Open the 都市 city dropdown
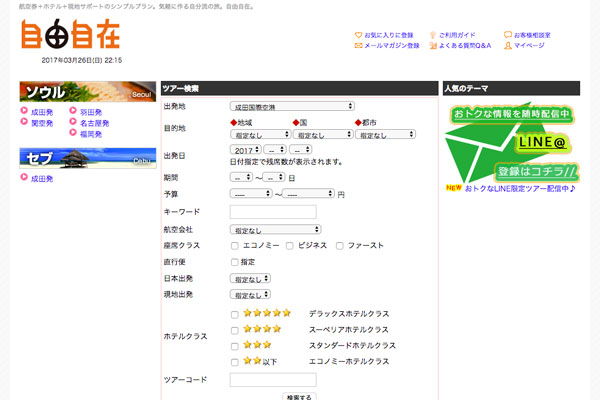Image resolution: width=600 pixels, height=400 pixels. 385,134
